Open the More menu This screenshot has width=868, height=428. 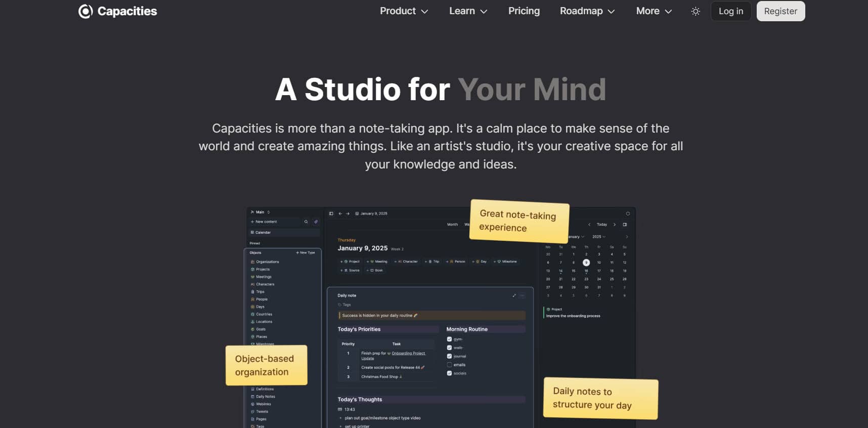point(654,11)
